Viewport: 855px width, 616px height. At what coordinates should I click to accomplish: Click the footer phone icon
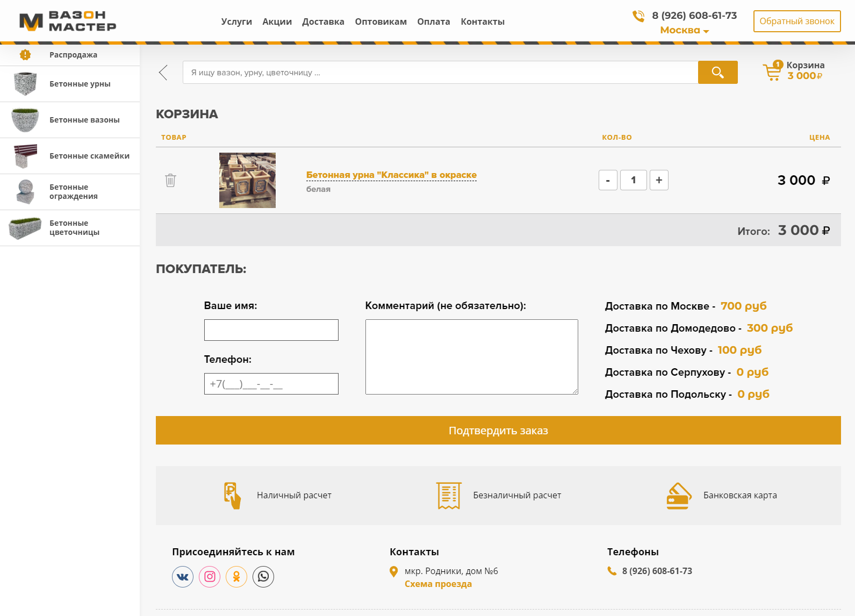pyautogui.click(x=612, y=571)
